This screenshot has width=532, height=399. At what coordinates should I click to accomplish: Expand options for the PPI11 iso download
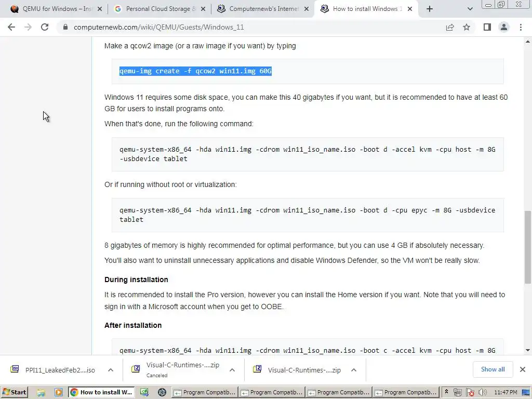point(111,370)
